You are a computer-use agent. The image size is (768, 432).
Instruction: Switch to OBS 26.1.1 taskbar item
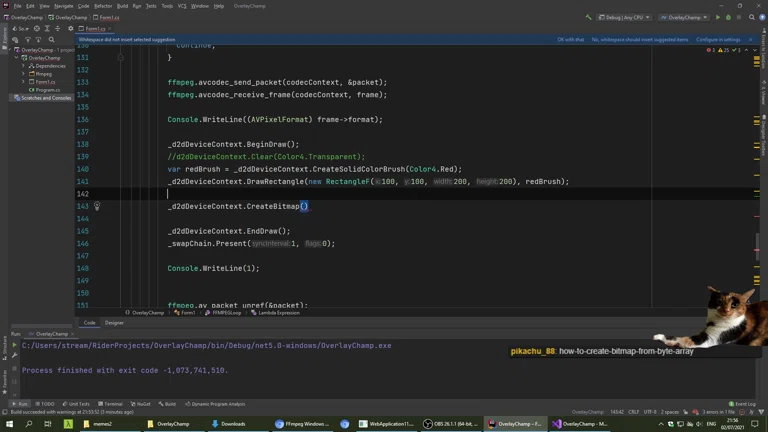coord(452,424)
